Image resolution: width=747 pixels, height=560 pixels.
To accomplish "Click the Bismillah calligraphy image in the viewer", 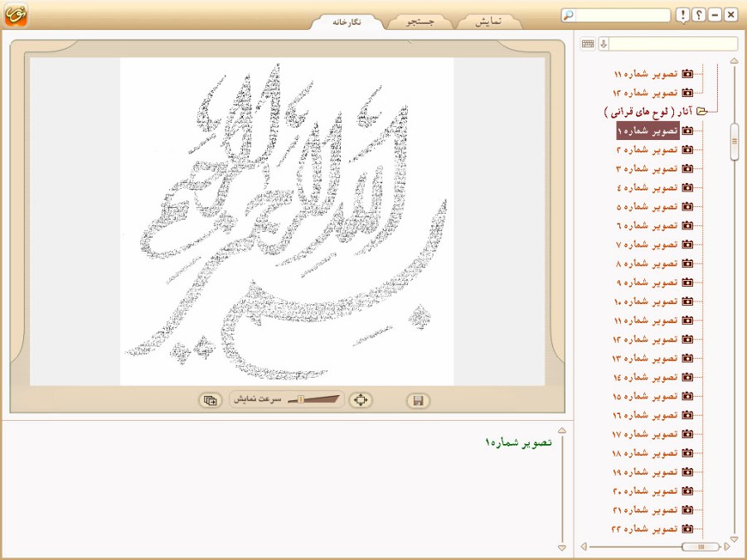I will (287, 221).
